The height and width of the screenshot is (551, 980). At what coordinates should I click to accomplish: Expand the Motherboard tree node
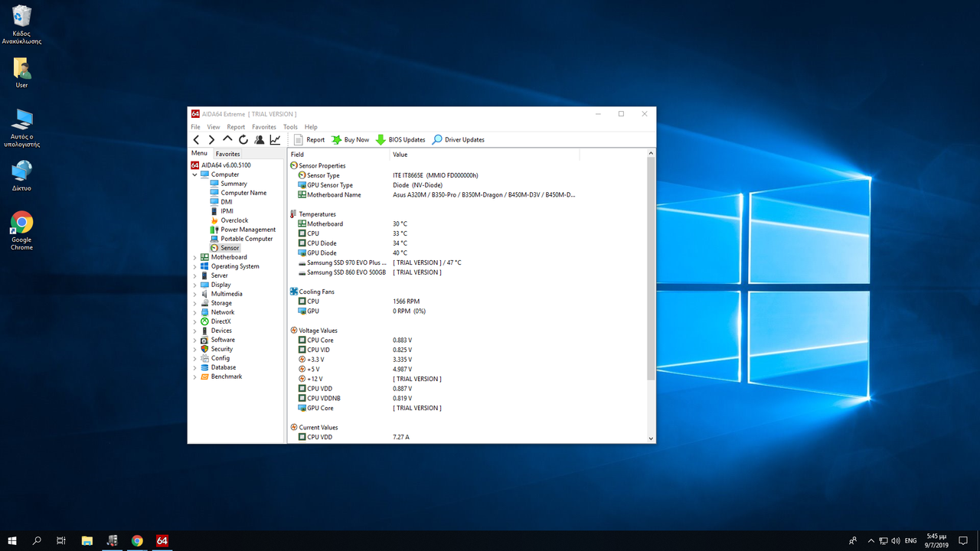coord(194,257)
